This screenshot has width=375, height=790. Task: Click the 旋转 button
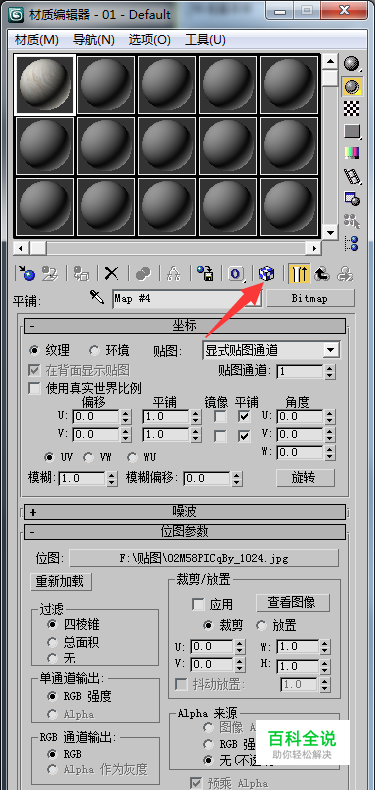305,478
